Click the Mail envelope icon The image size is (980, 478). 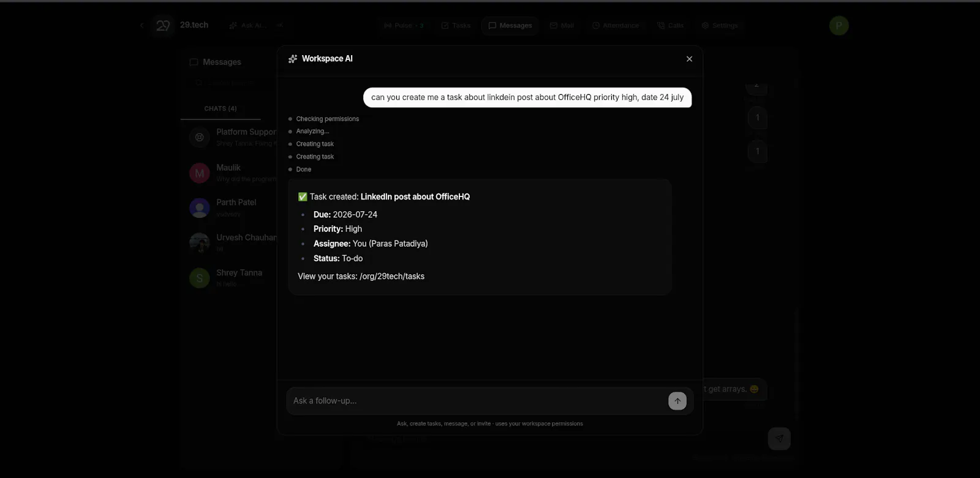point(554,26)
